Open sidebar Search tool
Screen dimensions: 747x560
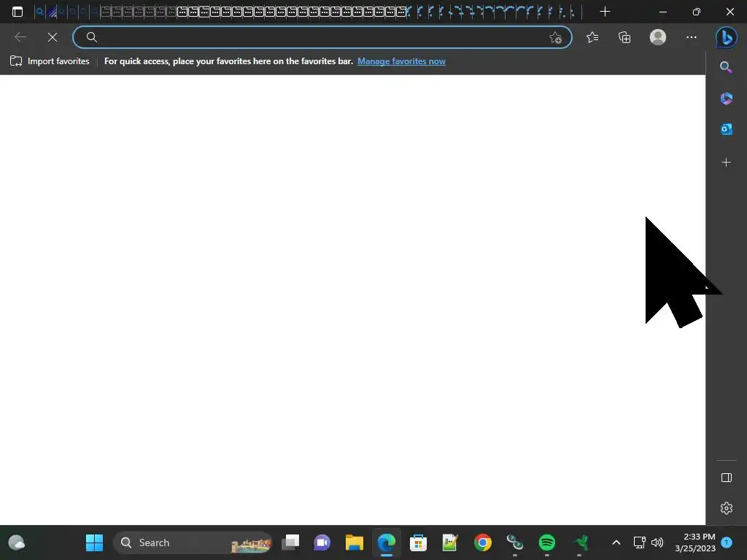(x=726, y=67)
